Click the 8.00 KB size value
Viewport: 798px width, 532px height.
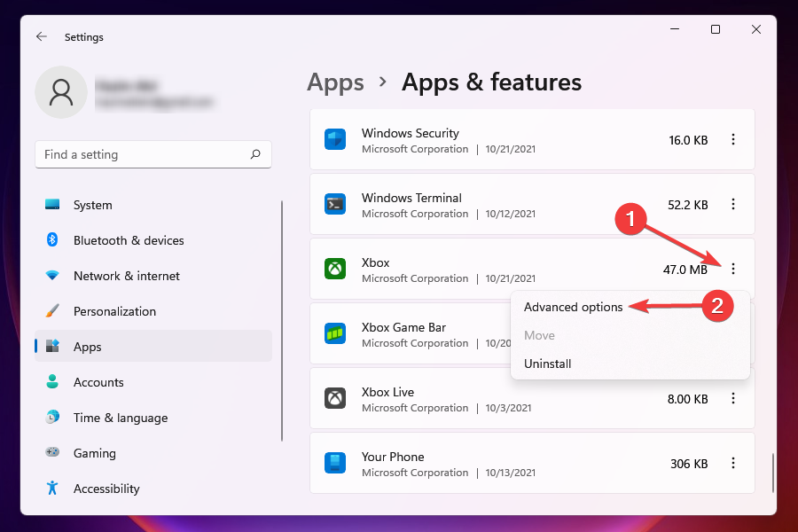(x=687, y=399)
